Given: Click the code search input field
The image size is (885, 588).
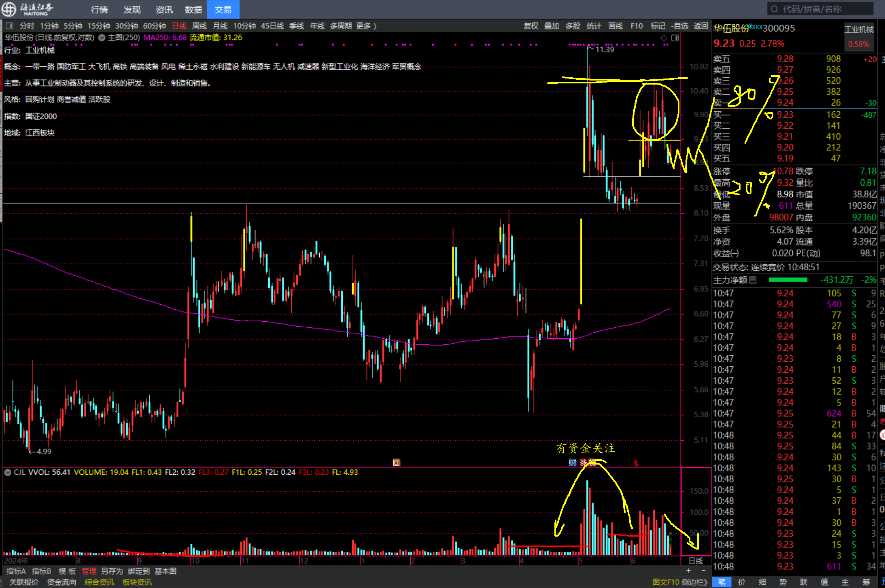Looking at the screenshot, I should pos(820,9).
